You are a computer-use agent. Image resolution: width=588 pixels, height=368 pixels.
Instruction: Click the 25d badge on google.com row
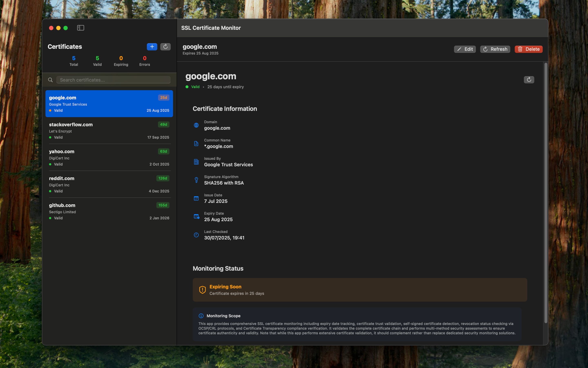tap(164, 97)
